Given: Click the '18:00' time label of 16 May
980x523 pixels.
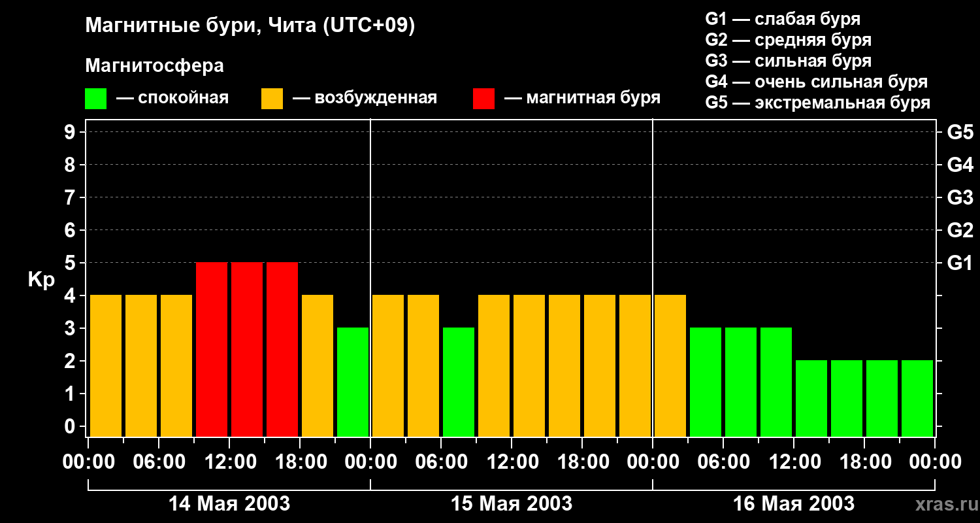Looking at the screenshot, I should click(x=864, y=462).
